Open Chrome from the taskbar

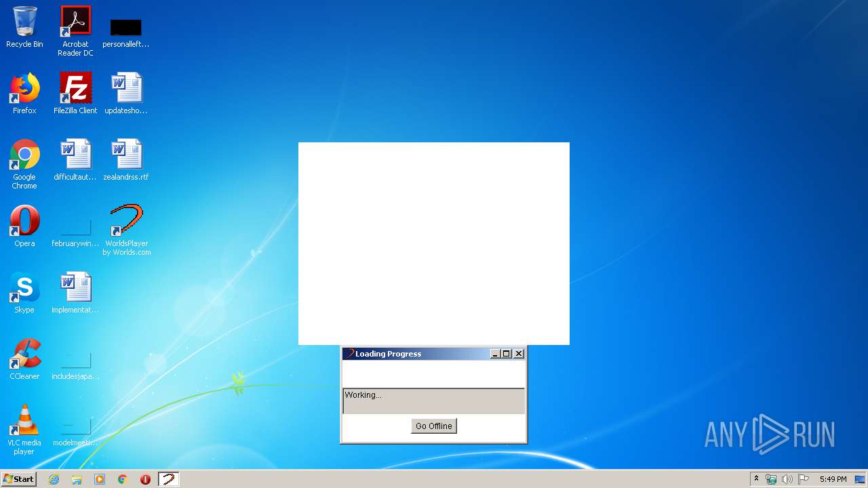(x=123, y=479)
